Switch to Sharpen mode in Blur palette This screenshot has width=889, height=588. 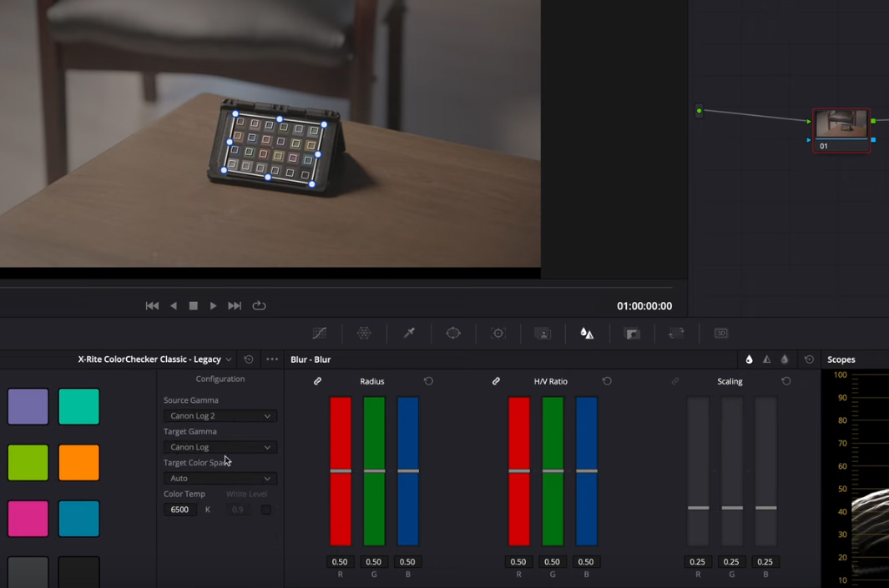point(767,359)
